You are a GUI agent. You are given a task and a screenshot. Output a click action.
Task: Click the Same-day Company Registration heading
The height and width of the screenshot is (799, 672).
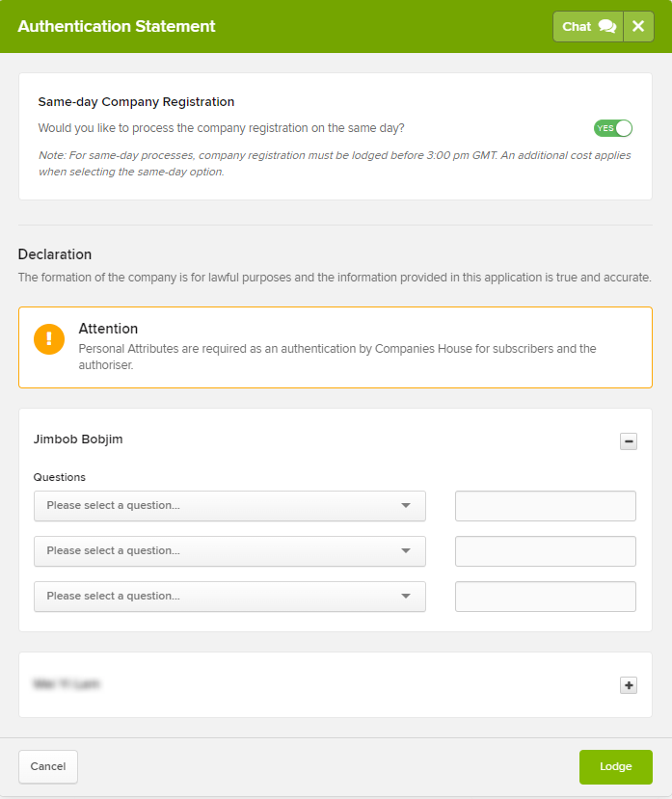[136, 102]
